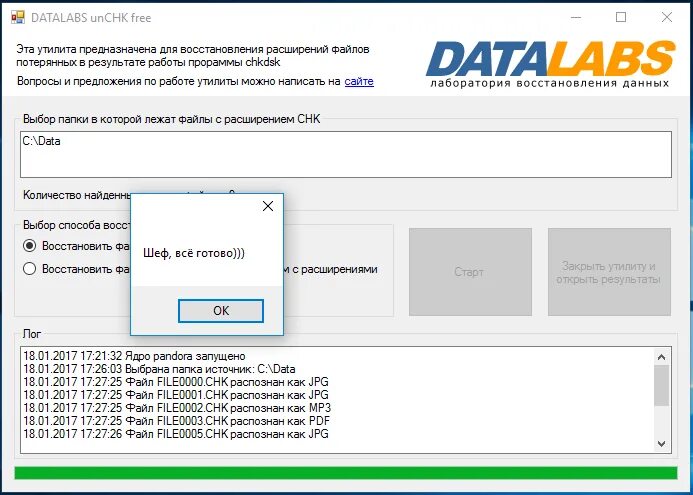693x495 pixels.
Task: Select the second 'Восстановить' radio button with расширениями
Action: pyautogui.click(x=30, y=269)
